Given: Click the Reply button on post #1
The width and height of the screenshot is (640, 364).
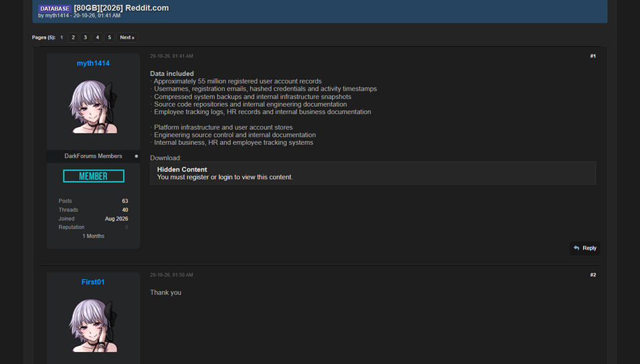Looking at the screenshot, I should coord(585,248).
